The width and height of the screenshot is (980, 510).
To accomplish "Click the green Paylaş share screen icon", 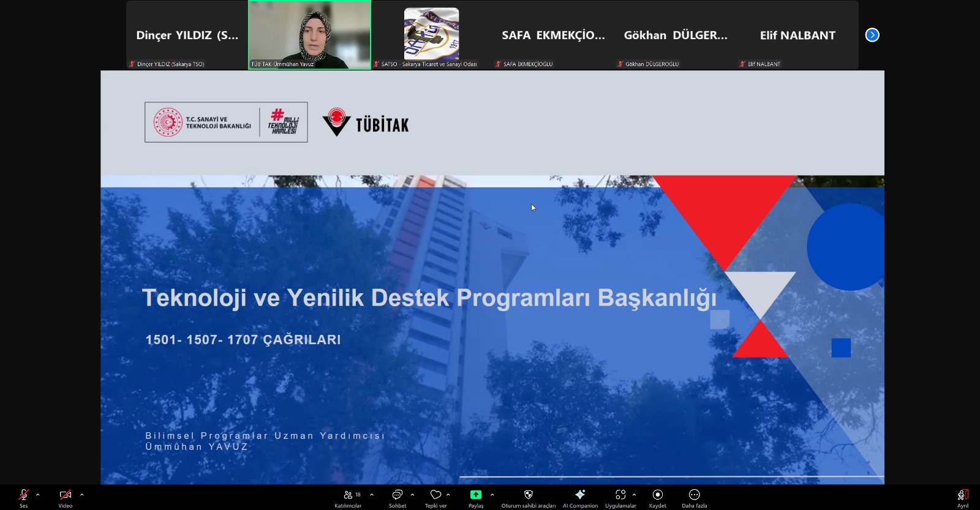I will (x=476, y=495).
